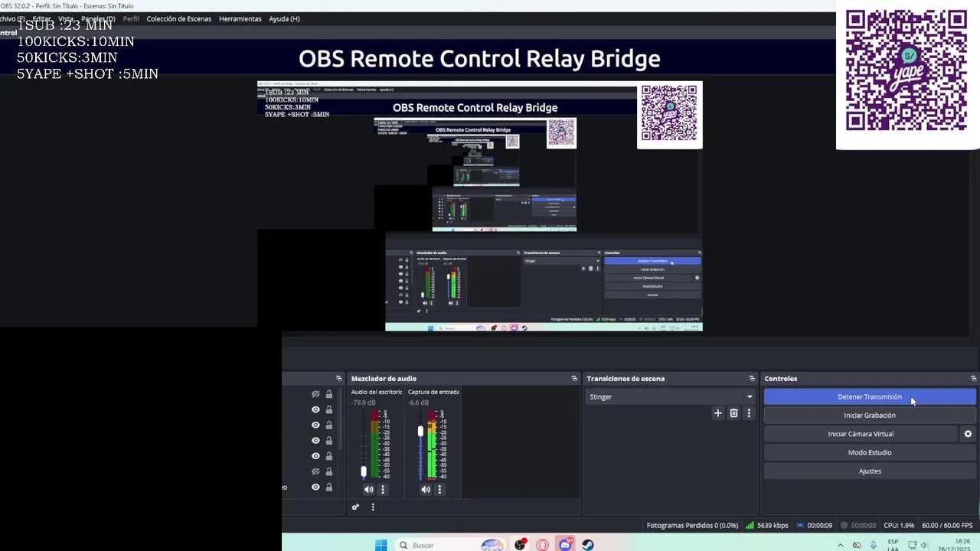
Task: Hide the fifth source row
Action: [315, 456]
